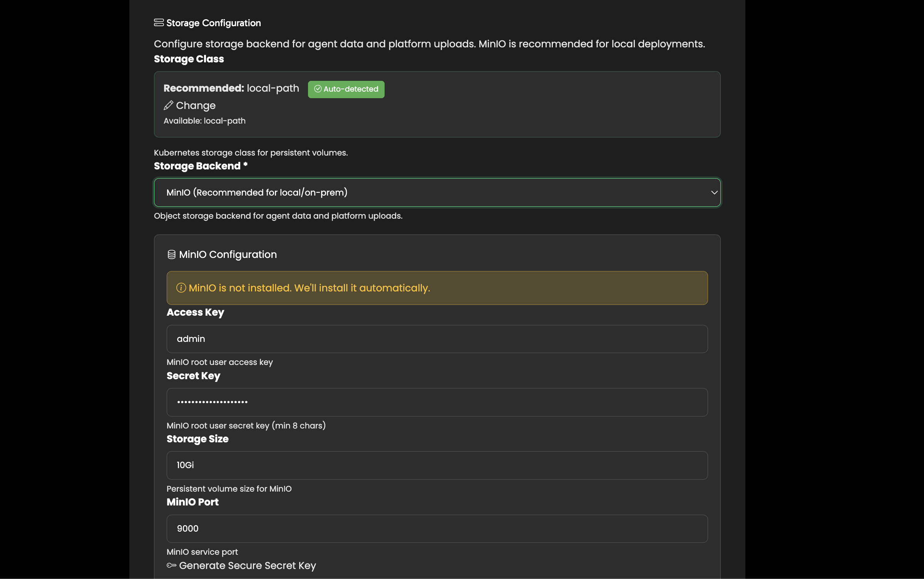Image resolution: width=924 pixels, height=579 pixels.
Task: Click into the Secret Key password field
Action: (437, 402)
